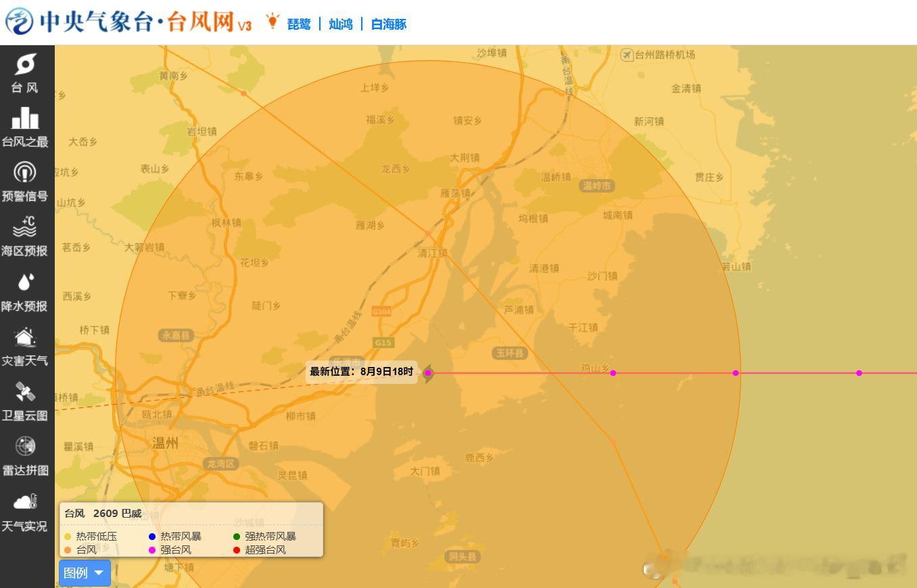Click the 台风网 site title
The height and width of the screenshot is (588, 917).
(x=201, y=22)
